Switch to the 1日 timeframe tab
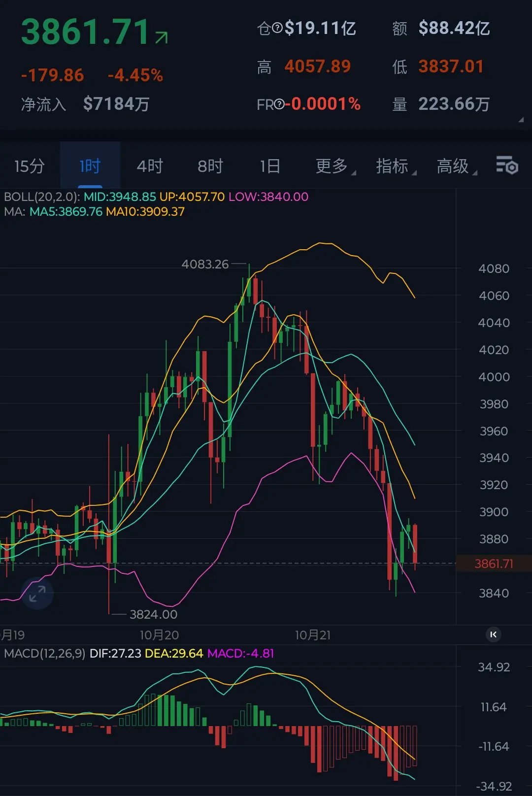 270,166
